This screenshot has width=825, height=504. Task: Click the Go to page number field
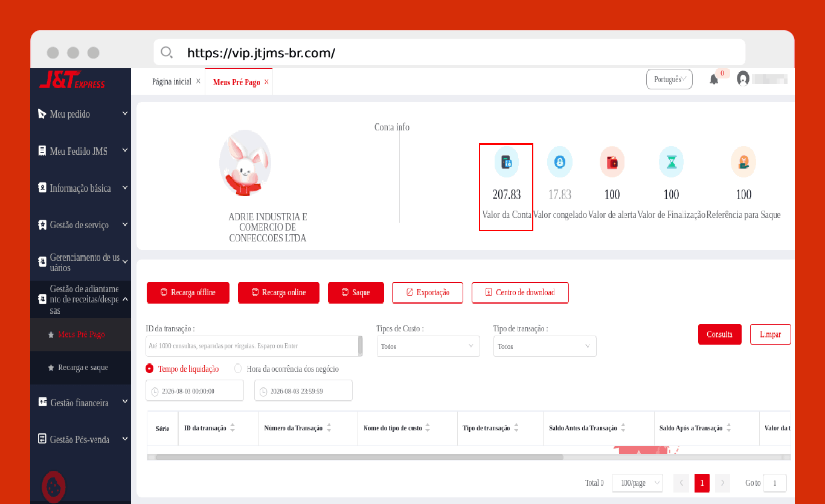(775, 483)
